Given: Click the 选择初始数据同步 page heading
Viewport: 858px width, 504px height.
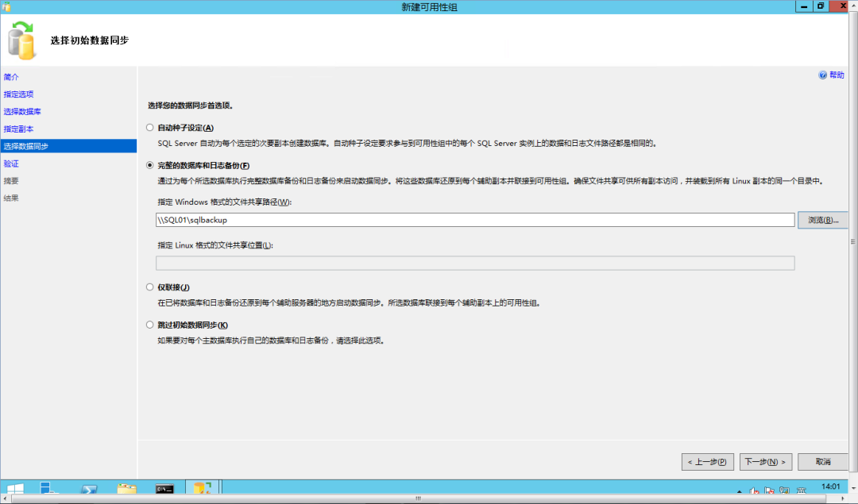Looking at the screenshot, I should [x=90, y=40].
